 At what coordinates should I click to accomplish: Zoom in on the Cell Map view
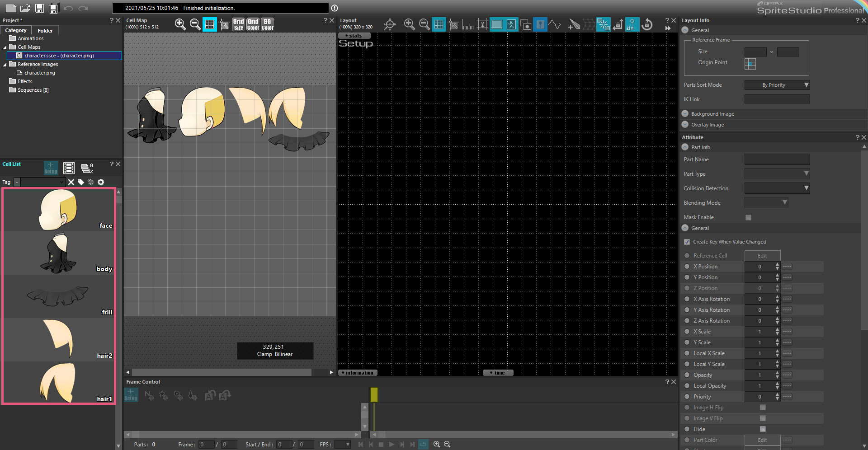coord(180,24)
